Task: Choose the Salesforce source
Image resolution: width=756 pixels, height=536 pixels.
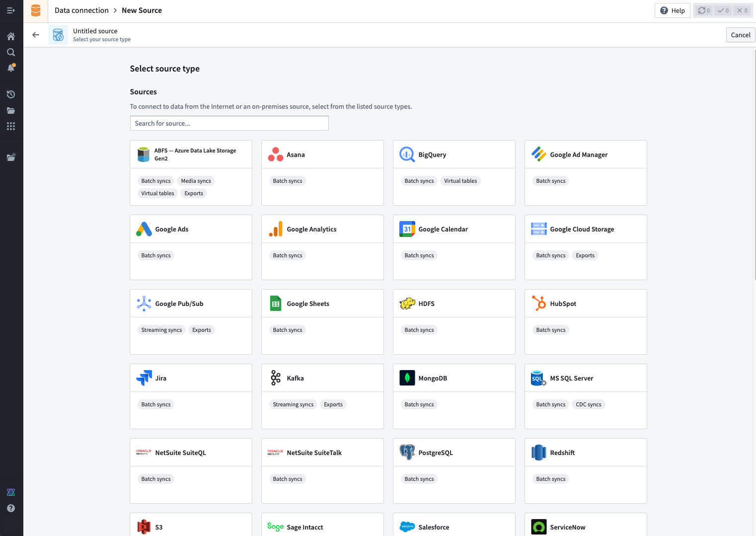Action: [454, 525]
